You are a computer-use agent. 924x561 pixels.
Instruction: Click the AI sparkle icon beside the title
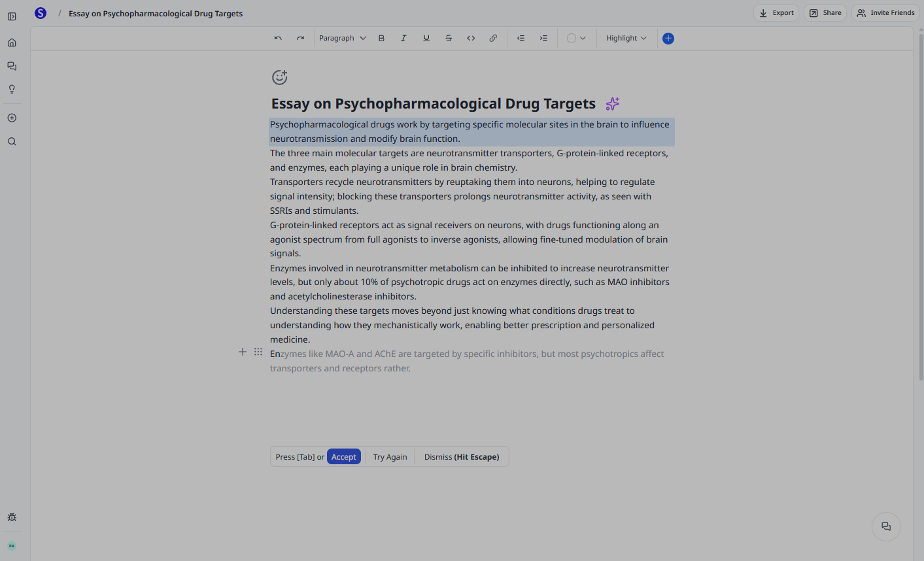pyautogui.click(x=612, y=104)
